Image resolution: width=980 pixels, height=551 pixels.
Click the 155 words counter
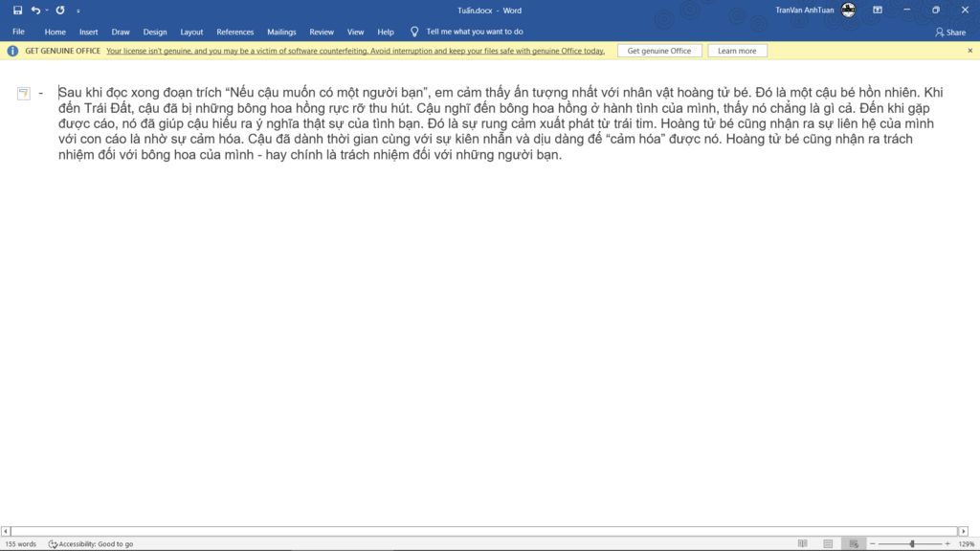tap(21, 544)
